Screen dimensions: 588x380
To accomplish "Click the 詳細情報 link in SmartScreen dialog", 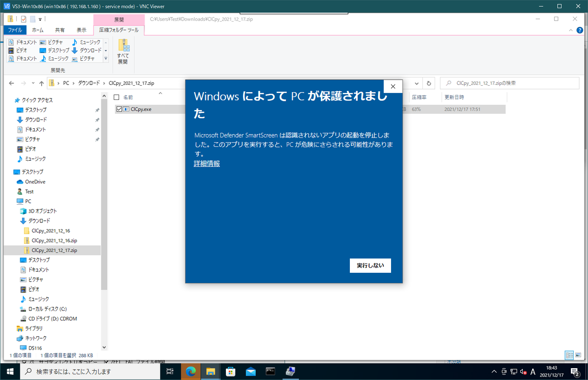I will (x=207, y=164).
